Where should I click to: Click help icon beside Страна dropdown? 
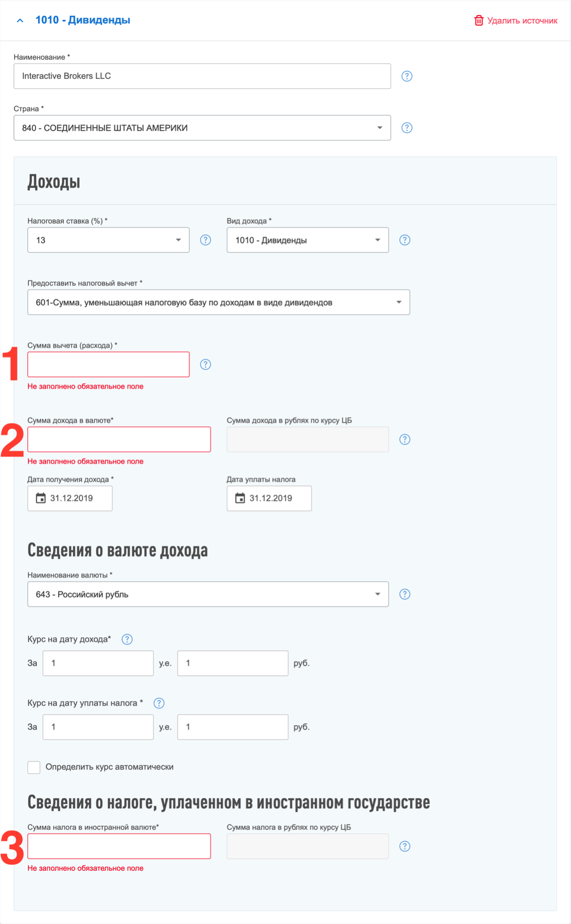pyautogui.click(x=407, y=128)
